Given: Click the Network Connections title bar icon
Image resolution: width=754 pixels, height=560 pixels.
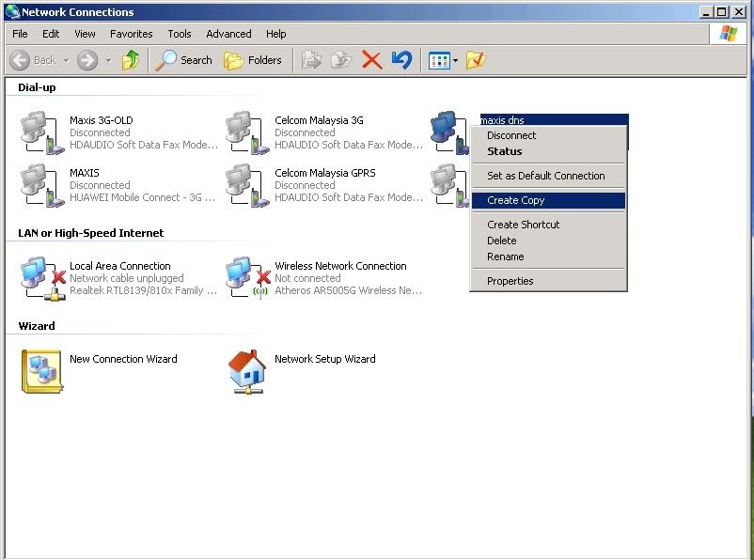Looking at the screenshot, I should (12, 12).
